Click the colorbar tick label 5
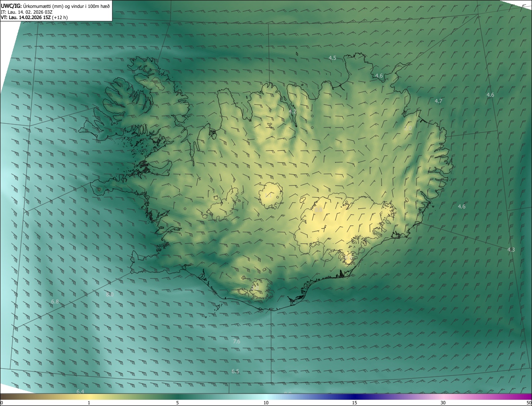The image size is (532, 406). tap(177, 403)
